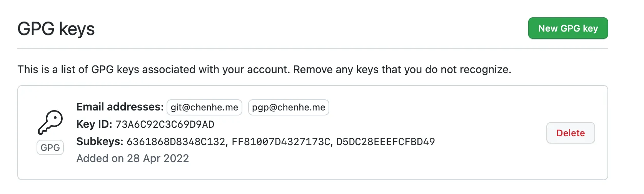The height and width of the screenshot is (194, 644).
Task: Click the Key ID label
Action: [x=94, y=124]
